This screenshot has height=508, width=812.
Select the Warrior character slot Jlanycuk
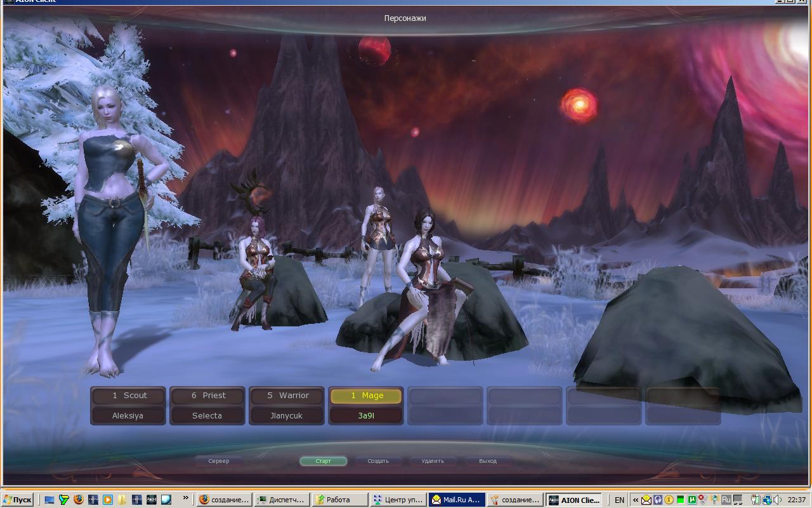point(287,405)
